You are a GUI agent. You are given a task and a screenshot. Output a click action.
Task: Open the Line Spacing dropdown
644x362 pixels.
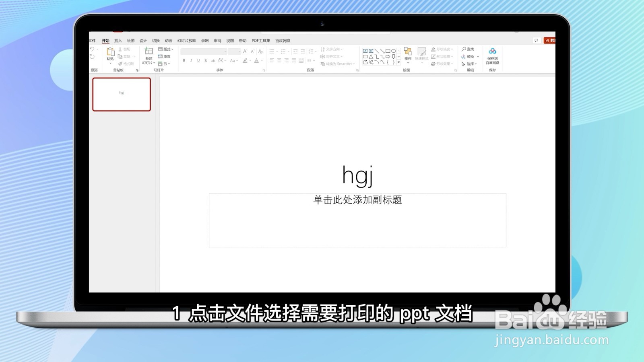(312, 51)
